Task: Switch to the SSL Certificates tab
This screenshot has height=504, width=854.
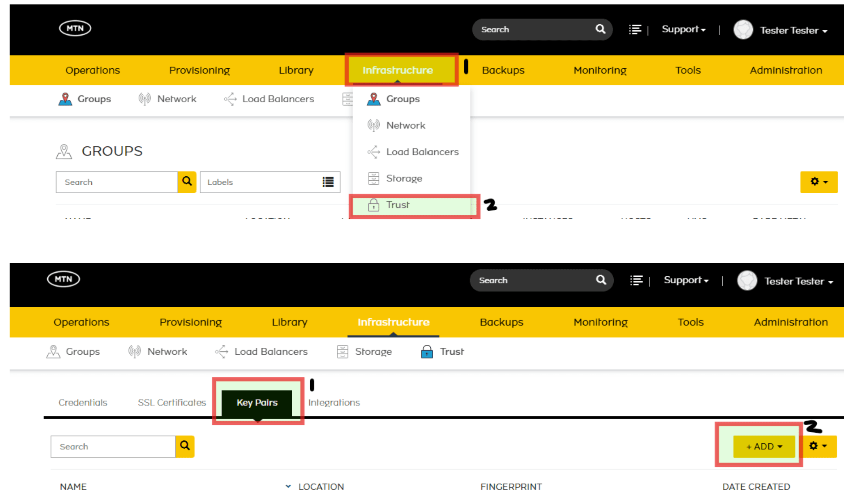Action: [172, 402]
